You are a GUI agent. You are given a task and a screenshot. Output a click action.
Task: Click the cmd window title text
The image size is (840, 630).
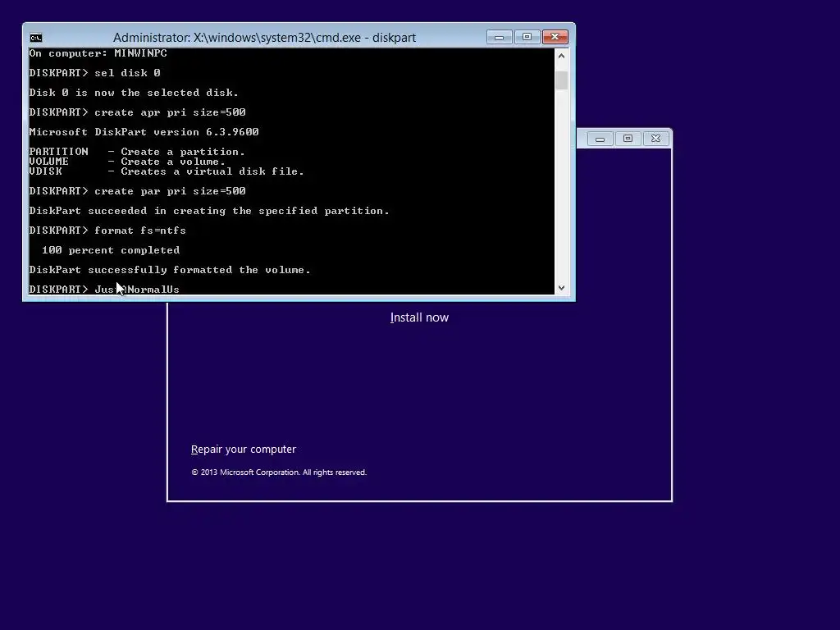point(264,38)
